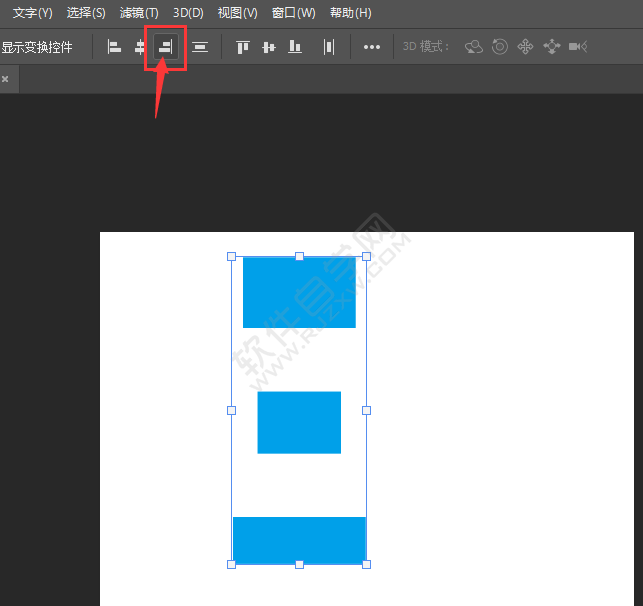This screenshot has height=606, width=643.
Task: Click the top-left transform handle
Action: point(231,256)
